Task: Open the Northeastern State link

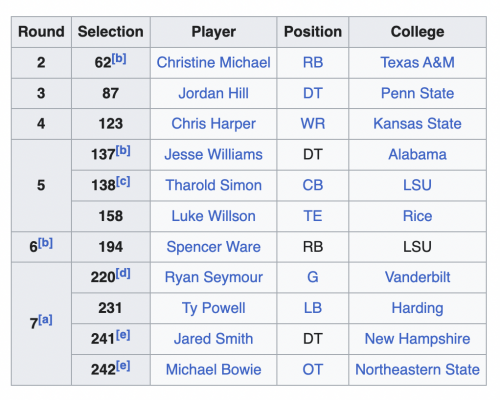Action: pos(417,370)
